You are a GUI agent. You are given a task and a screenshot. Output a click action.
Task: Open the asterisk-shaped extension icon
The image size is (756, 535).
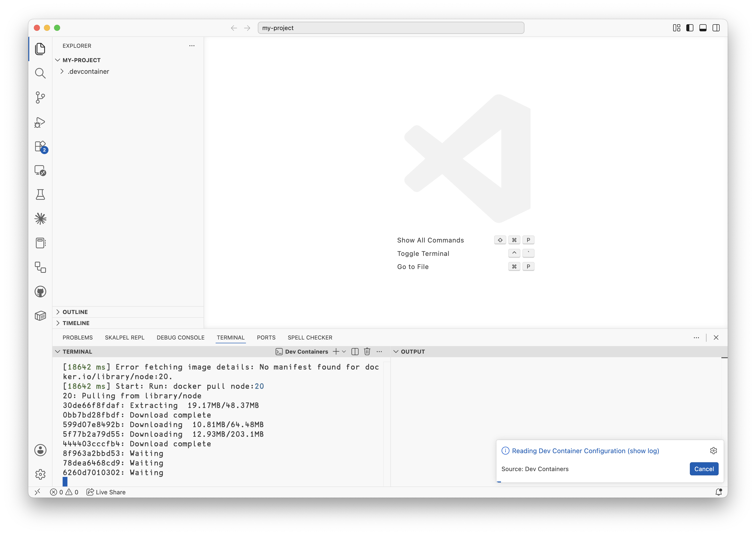(x=40, y=219)
